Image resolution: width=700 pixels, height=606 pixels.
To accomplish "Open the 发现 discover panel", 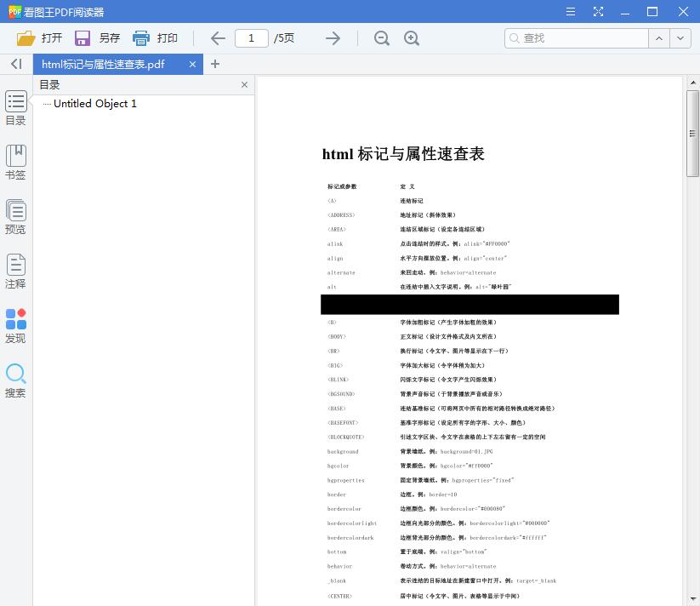I will 15,323.
